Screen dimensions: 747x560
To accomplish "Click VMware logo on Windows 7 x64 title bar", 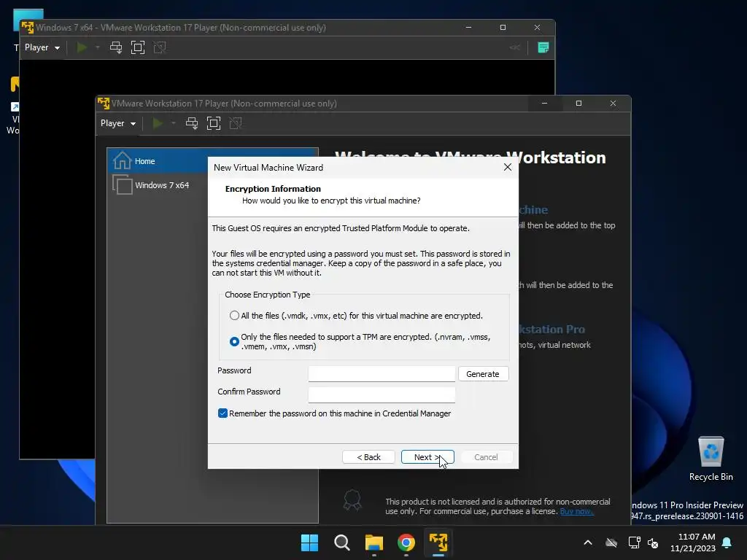I will tap(28, 28).
